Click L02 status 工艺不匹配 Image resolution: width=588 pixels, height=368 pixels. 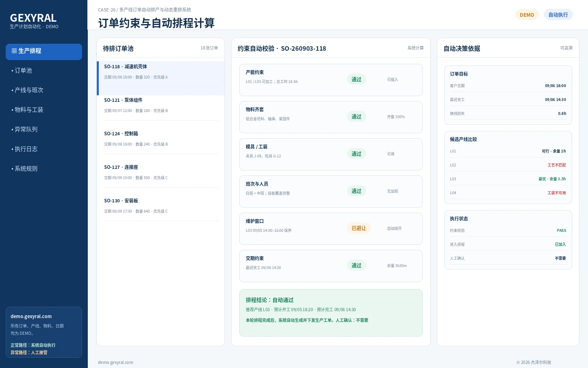click(x=557, y=165)
